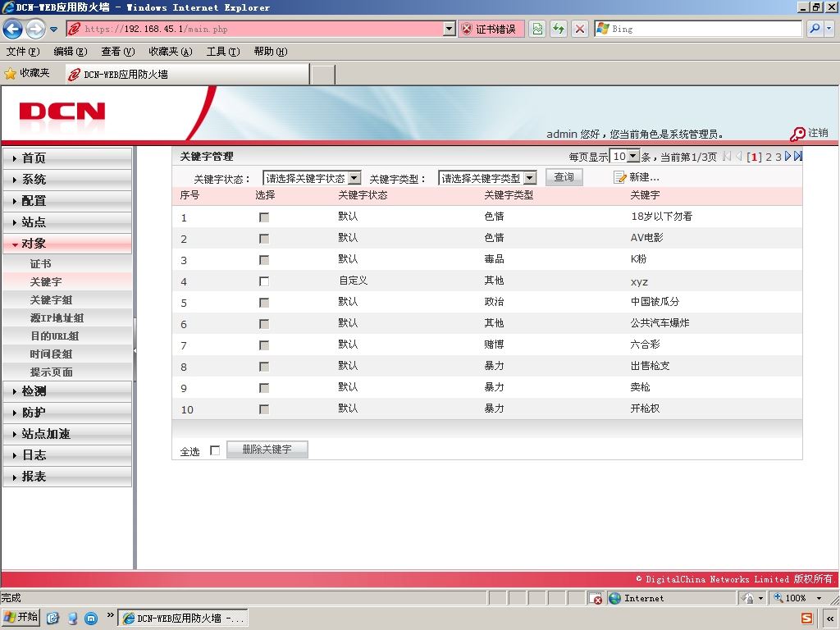Open the 提示页面 submenu item
This screenshot has height=630, width=840.
click(x=67, y=372)
